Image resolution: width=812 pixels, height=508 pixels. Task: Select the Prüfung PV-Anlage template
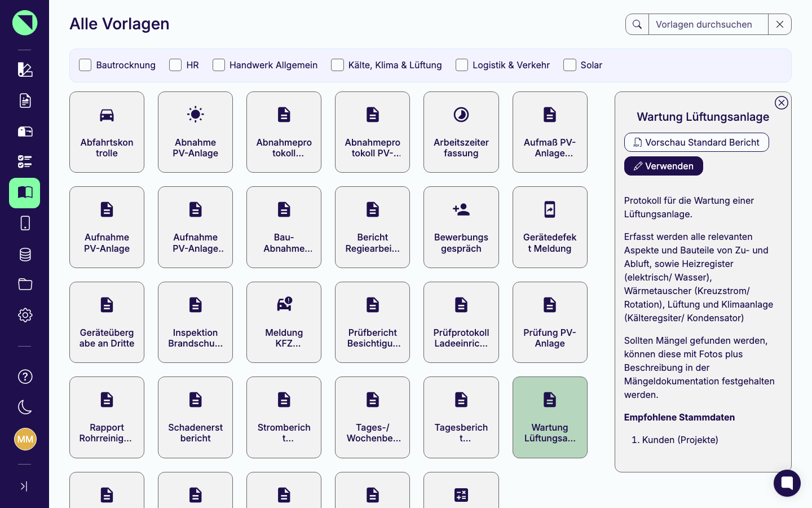point(550,322)
